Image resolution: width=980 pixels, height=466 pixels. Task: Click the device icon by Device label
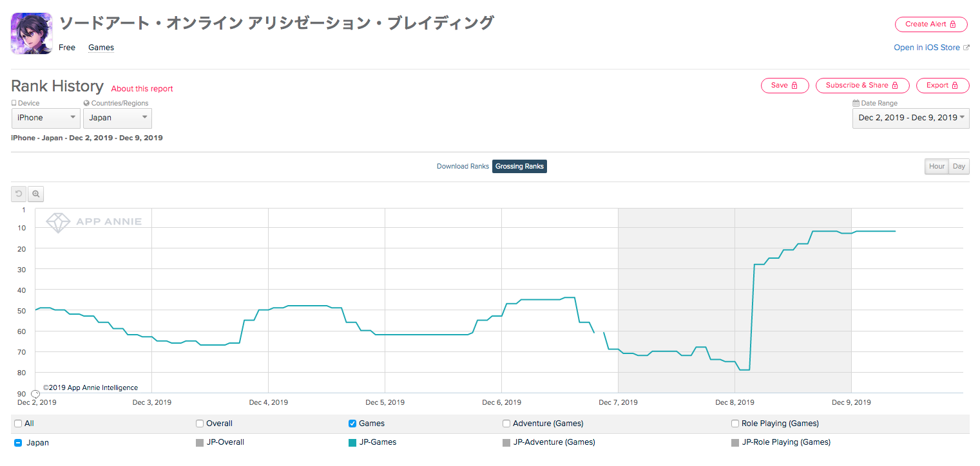[14, 103]
